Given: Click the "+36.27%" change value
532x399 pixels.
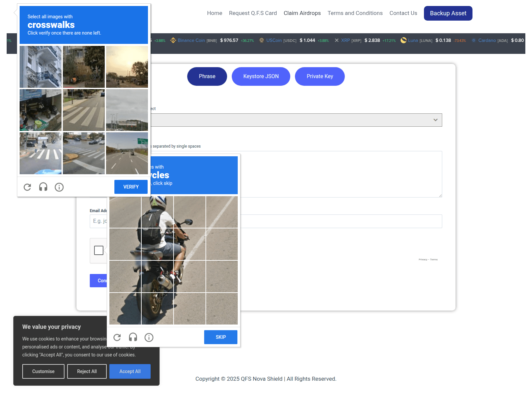Looking at the screenshot, I should (x=247, y=41).
